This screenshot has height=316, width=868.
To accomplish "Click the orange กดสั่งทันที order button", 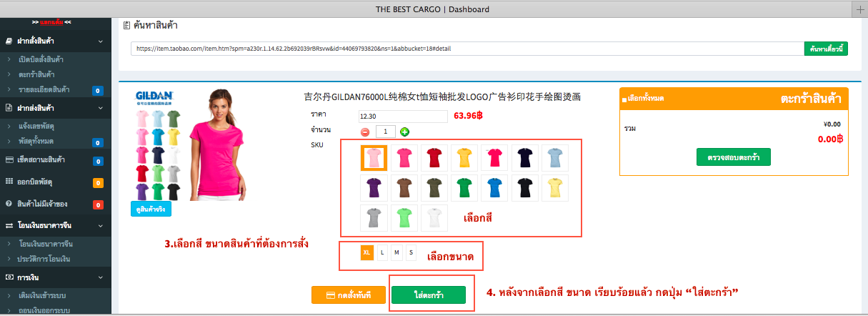I will tap(348, 295).
